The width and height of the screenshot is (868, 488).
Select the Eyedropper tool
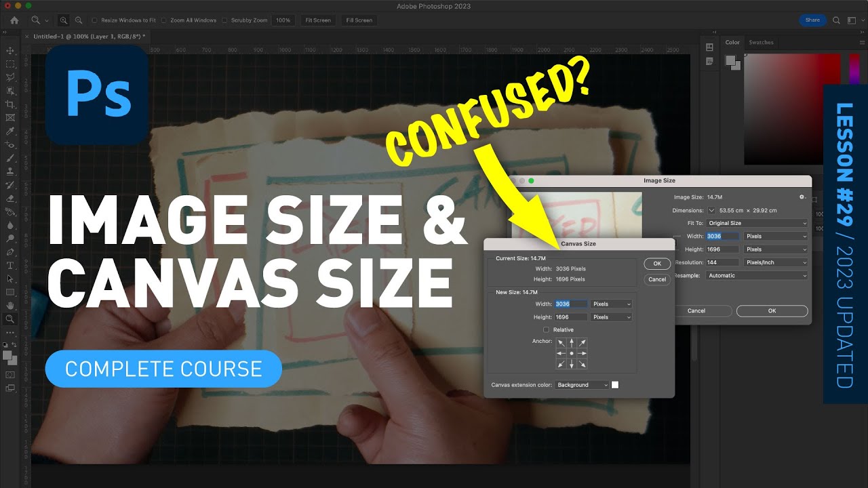click(x=10, y=131)
